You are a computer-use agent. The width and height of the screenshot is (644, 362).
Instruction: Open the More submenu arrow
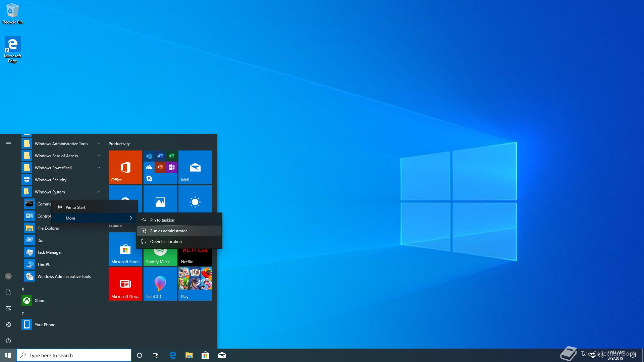click(x=131, y=218)
